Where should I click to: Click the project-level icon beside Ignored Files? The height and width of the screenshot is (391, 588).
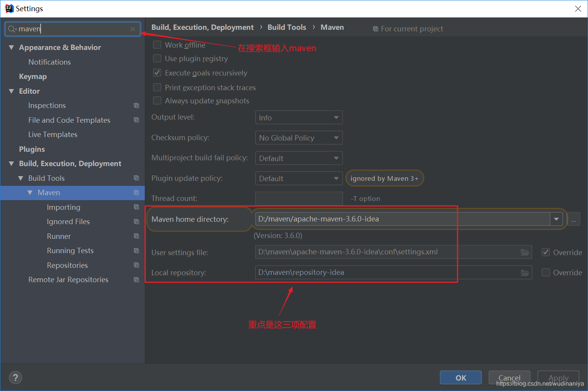coord(136,222)
